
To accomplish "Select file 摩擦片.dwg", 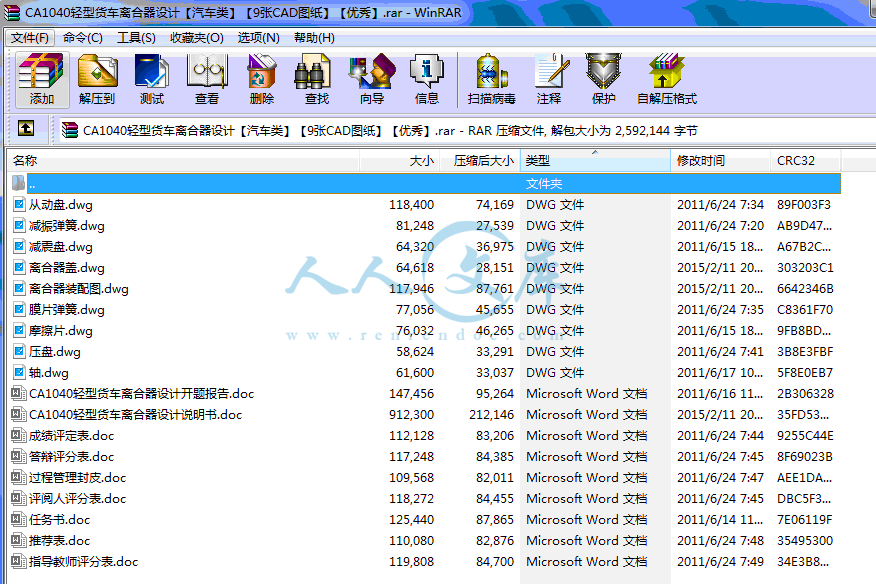I will (61, 330).
